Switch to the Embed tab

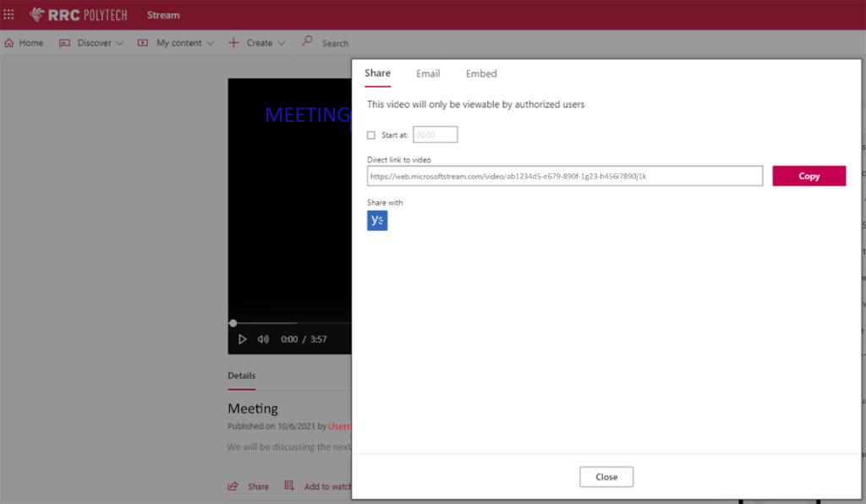pos(480,74)
